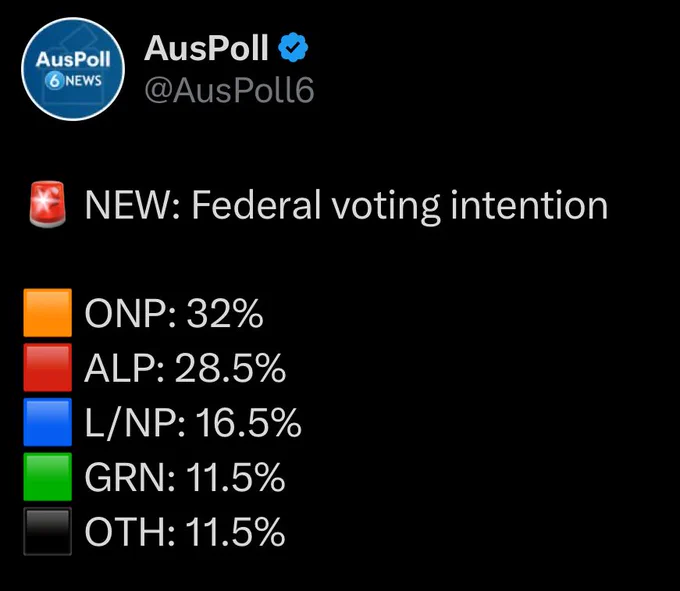Click the 'GRN: 11.5%' result text
Viewport: 680px width, 591px height.
point(185,477)
